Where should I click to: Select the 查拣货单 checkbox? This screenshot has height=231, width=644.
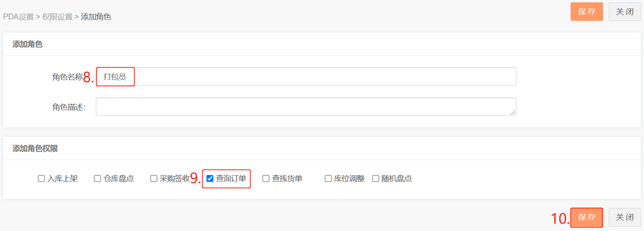[x=266, y=178]
